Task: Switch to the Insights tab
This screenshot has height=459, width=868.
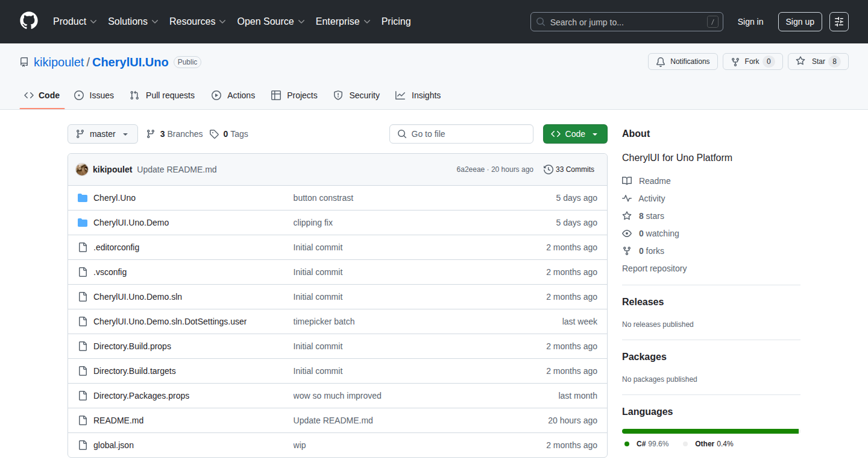Action: coord(418,95)
